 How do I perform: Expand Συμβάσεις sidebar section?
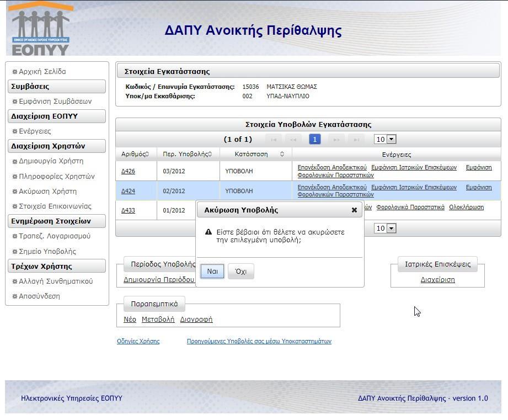(x=57, y=87)
